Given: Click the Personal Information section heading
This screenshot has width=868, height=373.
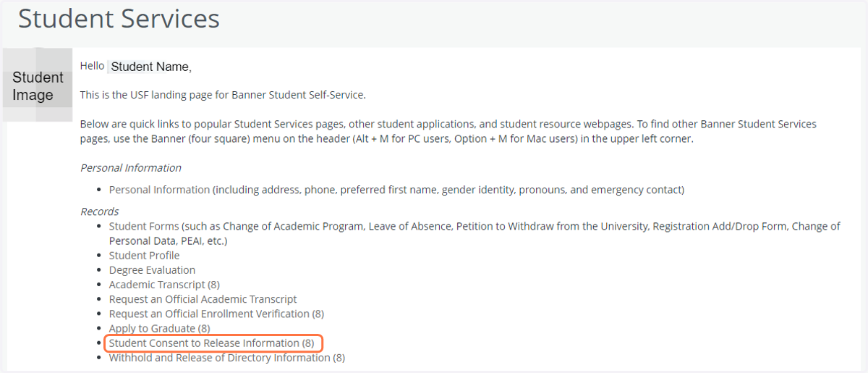Looking at the screenshot, I should coord(131,168).
